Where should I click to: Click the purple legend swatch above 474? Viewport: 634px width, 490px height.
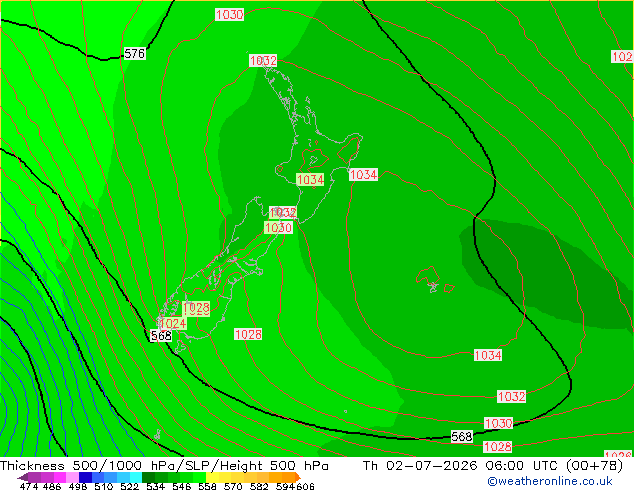coord(34,477)
